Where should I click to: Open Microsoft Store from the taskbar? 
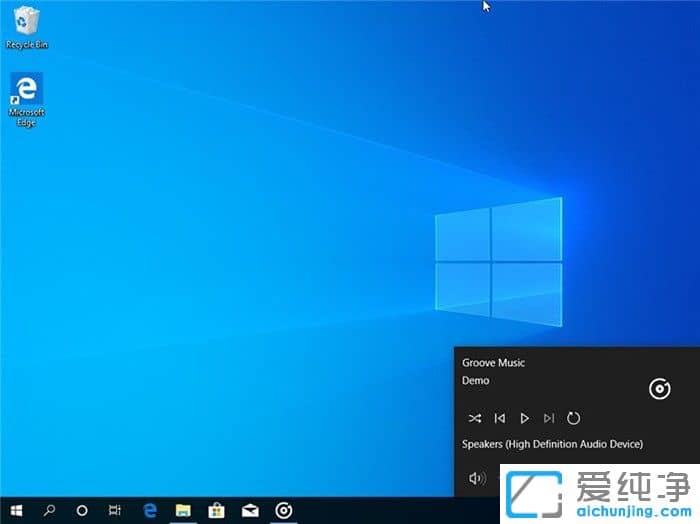[217, 510]
